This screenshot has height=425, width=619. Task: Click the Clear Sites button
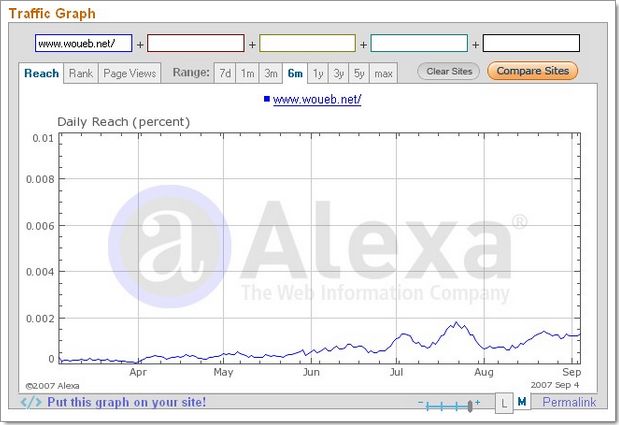[449, 71]
